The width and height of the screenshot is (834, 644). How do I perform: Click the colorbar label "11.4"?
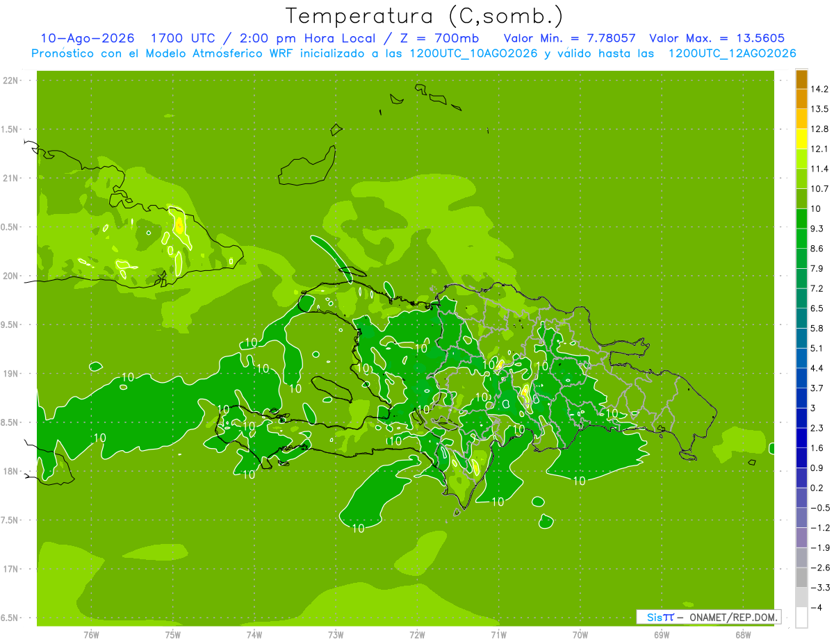pos(820,169)
